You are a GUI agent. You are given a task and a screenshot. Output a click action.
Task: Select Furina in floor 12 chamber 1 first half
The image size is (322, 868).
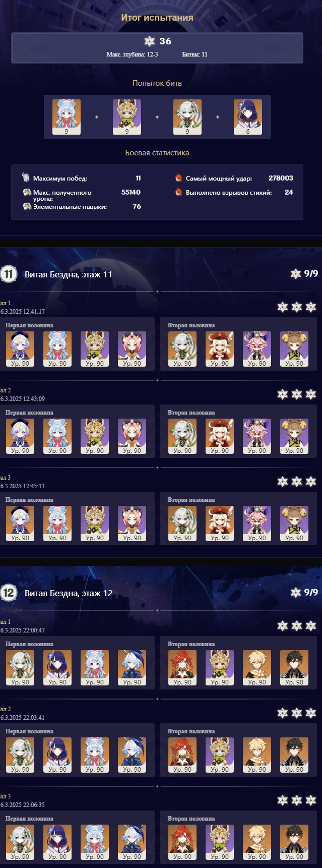click(x=132, y=668)
